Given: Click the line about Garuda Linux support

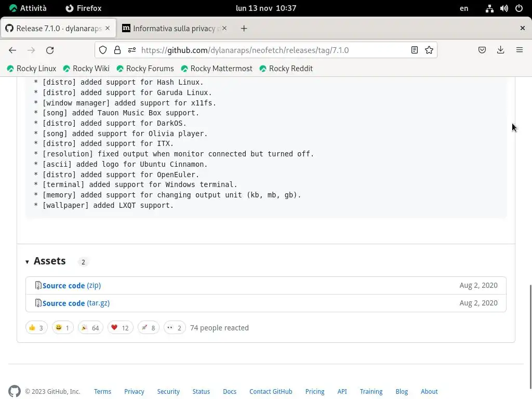Looking at the screenshot, I should 123,92.
